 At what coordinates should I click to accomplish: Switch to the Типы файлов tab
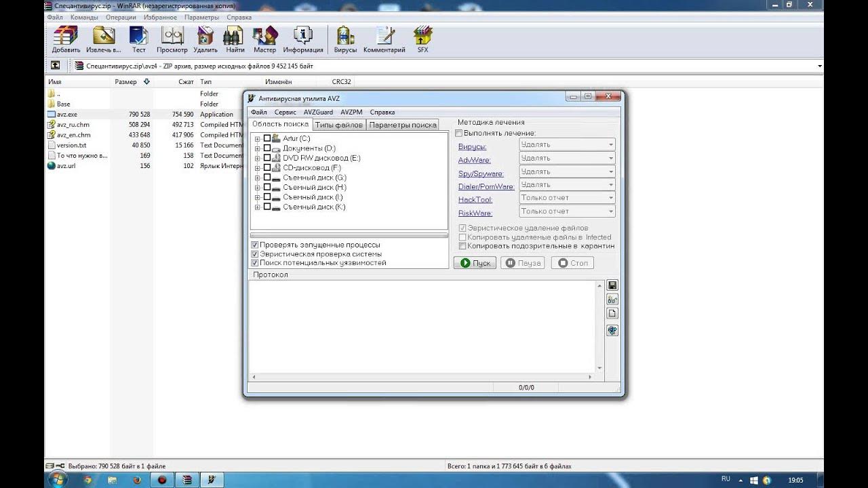[339, 125]
